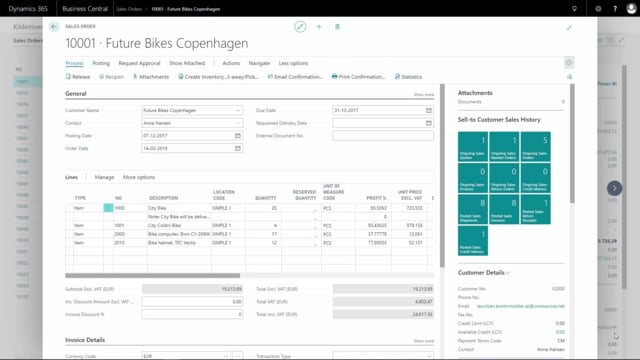The width and height of the screenshot is (640, 360).
Task: Open Posted Sales Shipments tile
Action: (473, 209)
